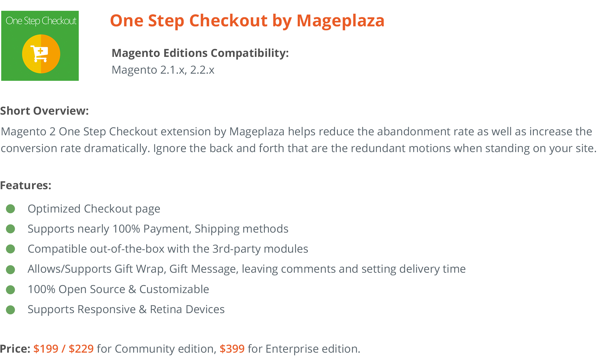The height and width of the screenshot is (364, 599).
Task: Click the $399 Enterprise edition price
Action: pos(232,349)
